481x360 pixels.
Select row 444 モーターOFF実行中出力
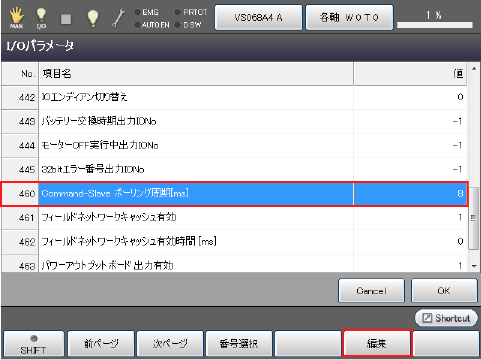[234, 145]
